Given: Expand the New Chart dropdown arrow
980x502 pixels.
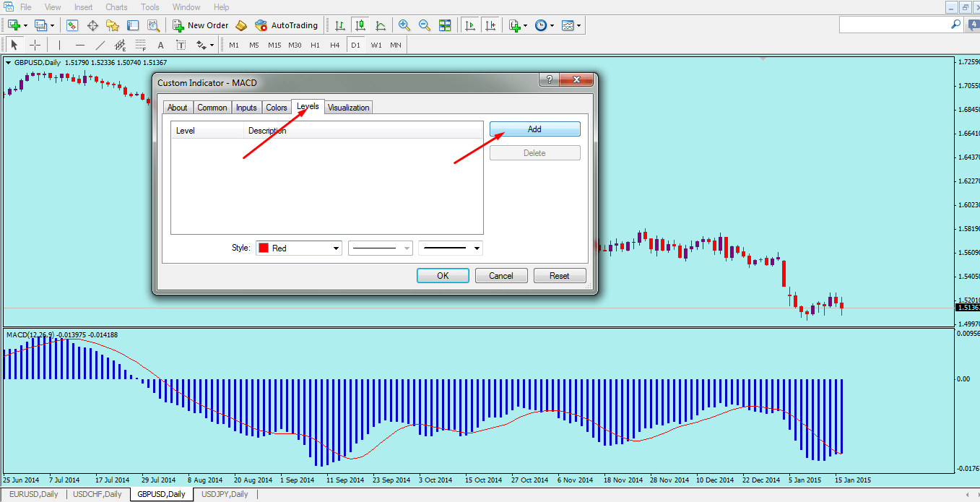Looking at the screenshot, I should pyautogui.click(x=25, y=25).
